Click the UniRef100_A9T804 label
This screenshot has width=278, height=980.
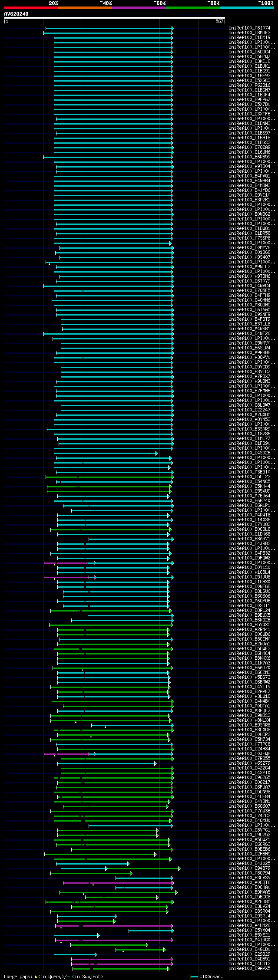pos(249,166)
